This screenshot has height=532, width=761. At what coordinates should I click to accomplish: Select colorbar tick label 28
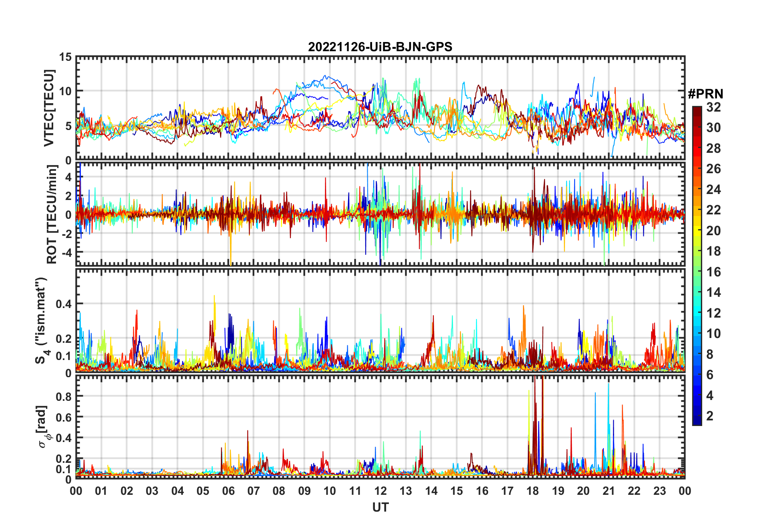tap(714, 148)
